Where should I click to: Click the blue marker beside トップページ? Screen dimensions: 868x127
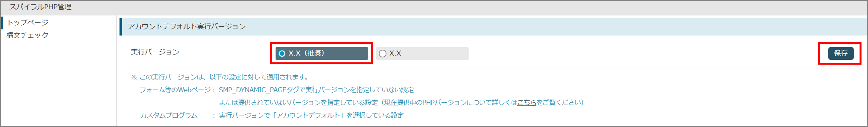click(x=2, y=23)
